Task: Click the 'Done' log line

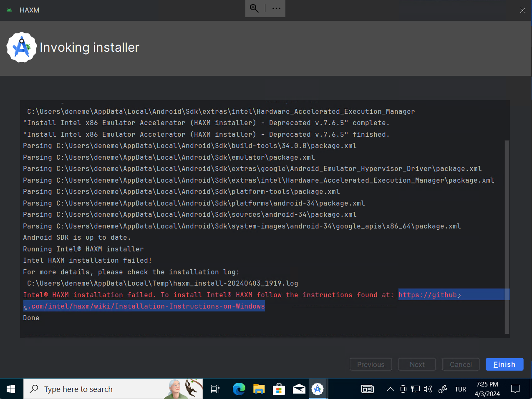Action: pos(31,318)
